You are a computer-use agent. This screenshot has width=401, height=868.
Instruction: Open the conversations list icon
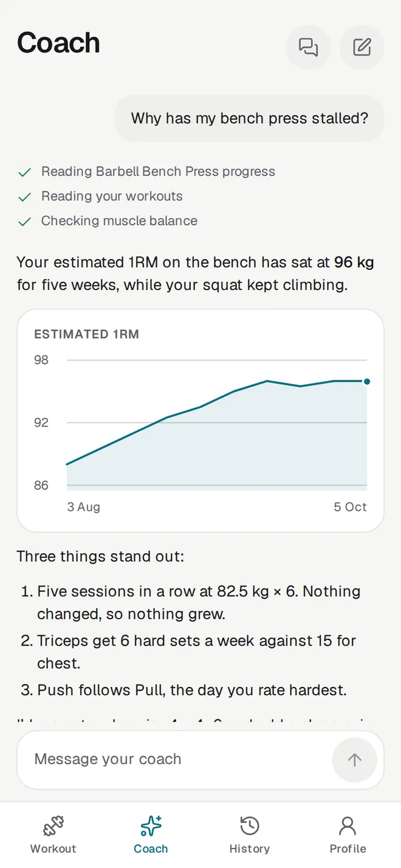[308, 47]
